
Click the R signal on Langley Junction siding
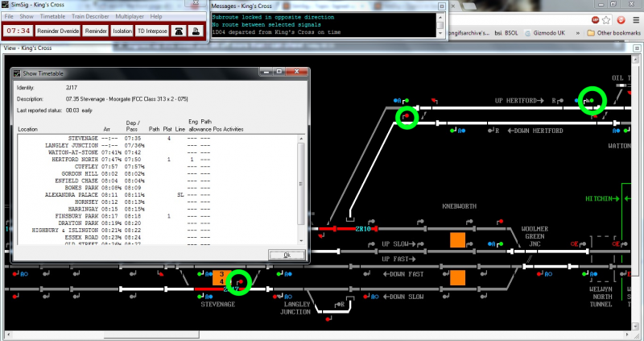coord(340,305)
